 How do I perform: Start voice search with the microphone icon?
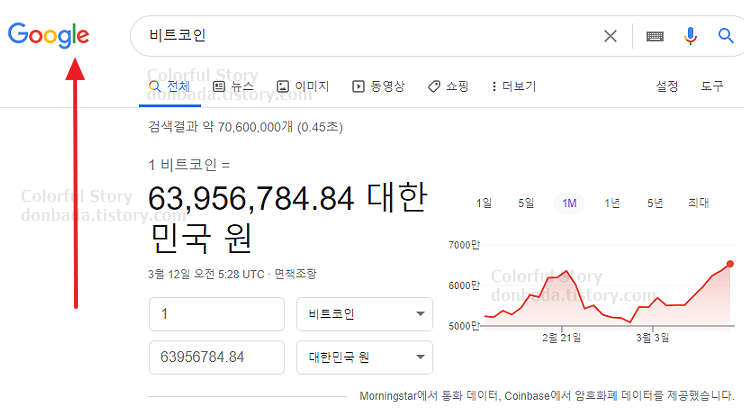[690, 36]
